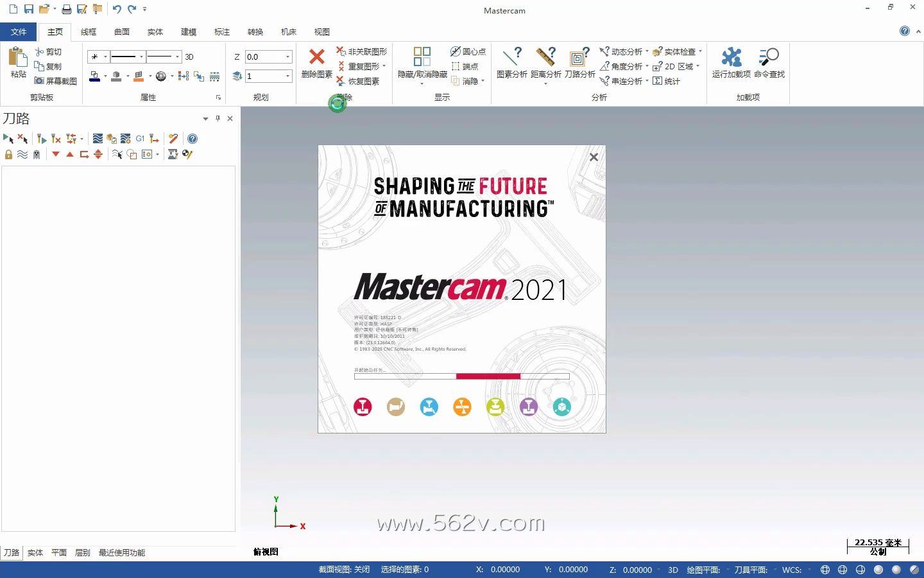Click verify selected operations icon
This screenshot has height=578, width=924.
pos(112,138)
